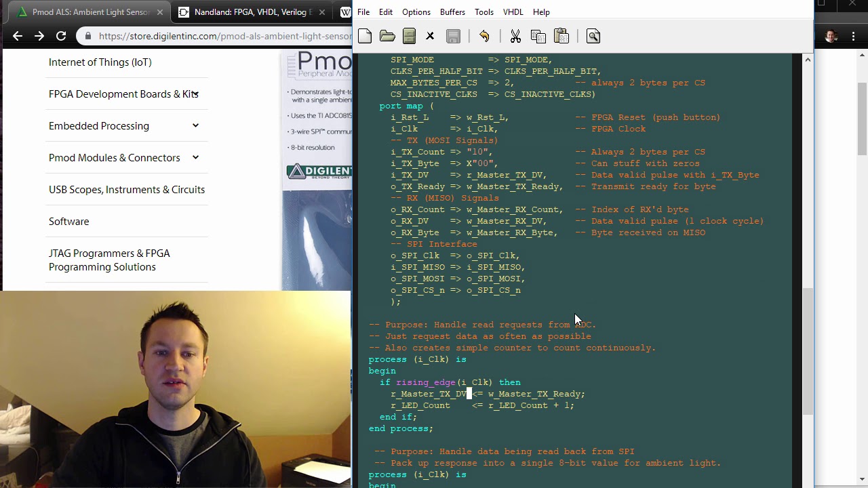This screenshot has width=868, height=488.
Task: Open Embedded Processing link
Action: pos(99,126)
